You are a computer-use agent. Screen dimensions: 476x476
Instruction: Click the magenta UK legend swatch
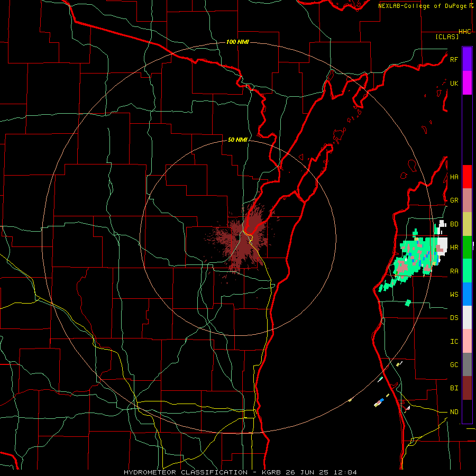tap(467, 83)
